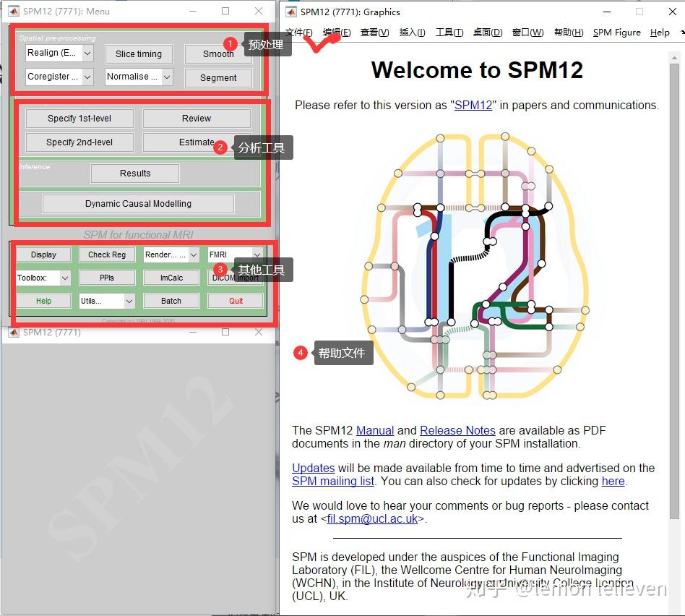This screenshot has width=685, height=616.
Task: Open the 编辑(E) menu
Action: 337,33
